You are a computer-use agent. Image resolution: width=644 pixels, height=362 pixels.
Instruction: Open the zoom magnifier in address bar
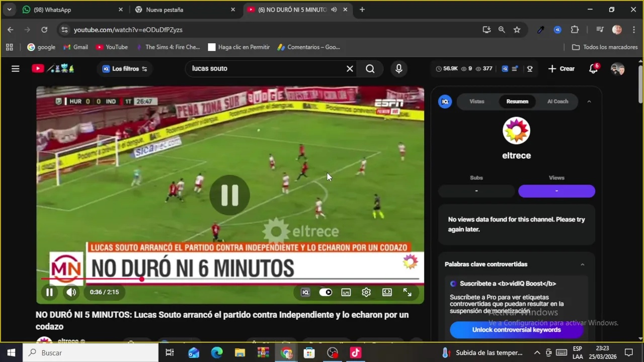[502, 30]
